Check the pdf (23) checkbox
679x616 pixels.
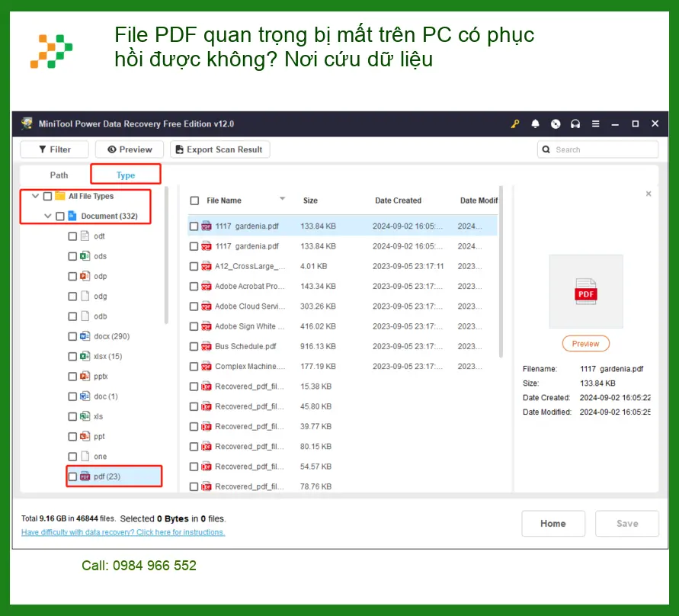[72, 476]
